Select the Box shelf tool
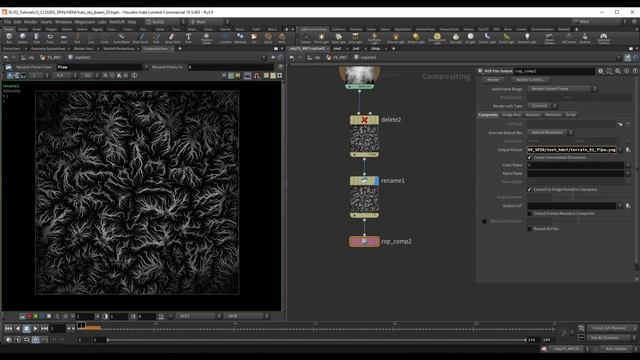The height and width of the screenshot is (360, 640). pos(9,38)
